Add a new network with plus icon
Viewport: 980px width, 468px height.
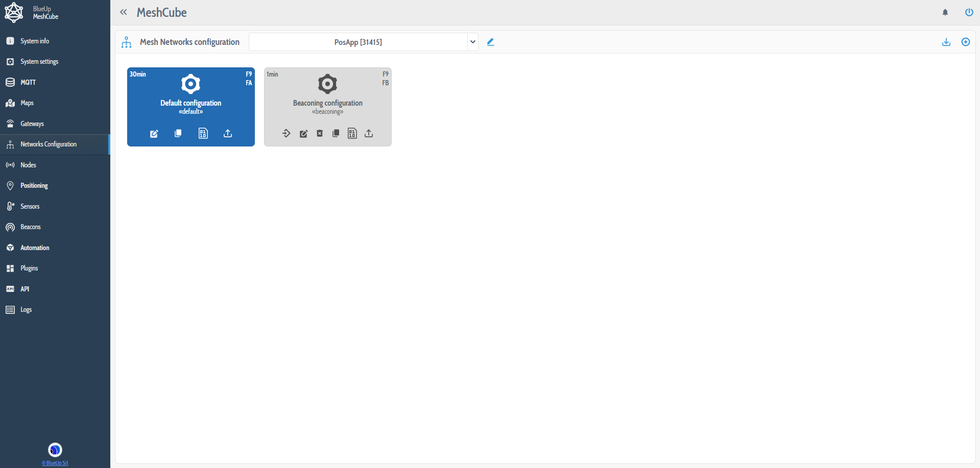coord(965,42)
